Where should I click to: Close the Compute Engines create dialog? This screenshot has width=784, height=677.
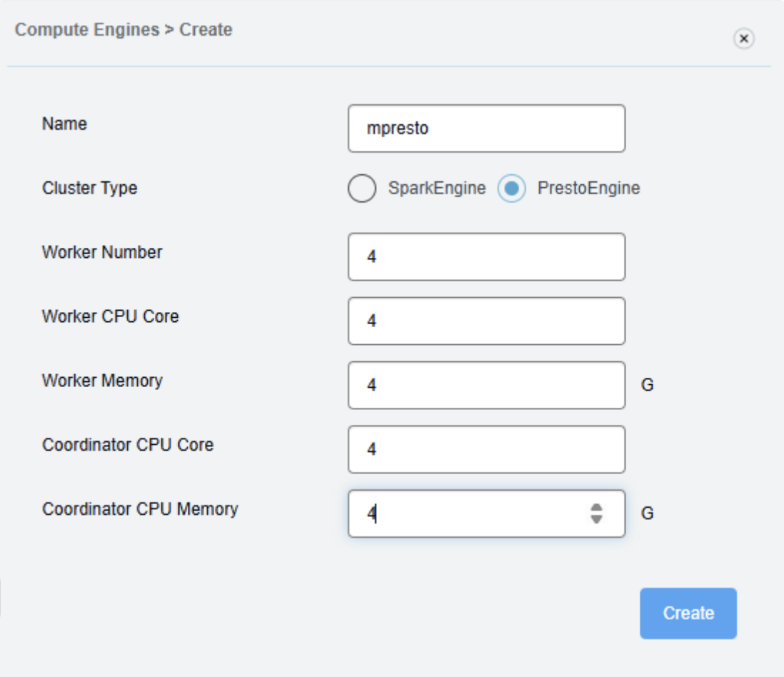pos(743,39)
